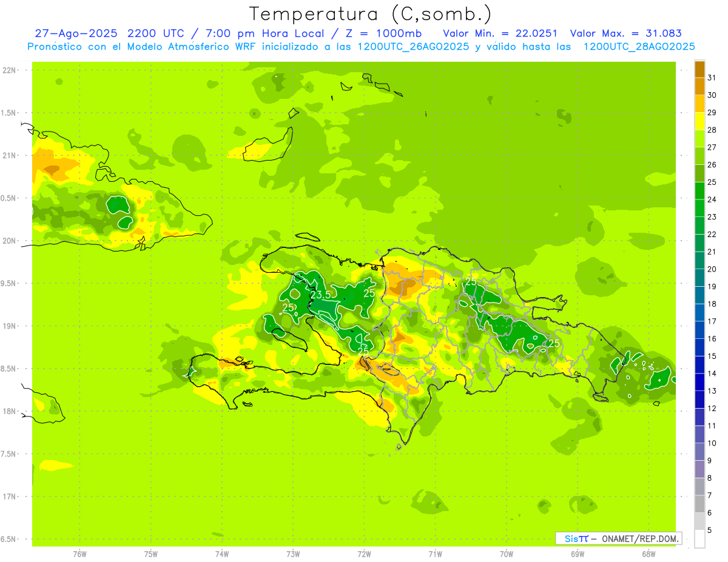
Task: Click the "68W" longitude label
Action: click(649, 554)
